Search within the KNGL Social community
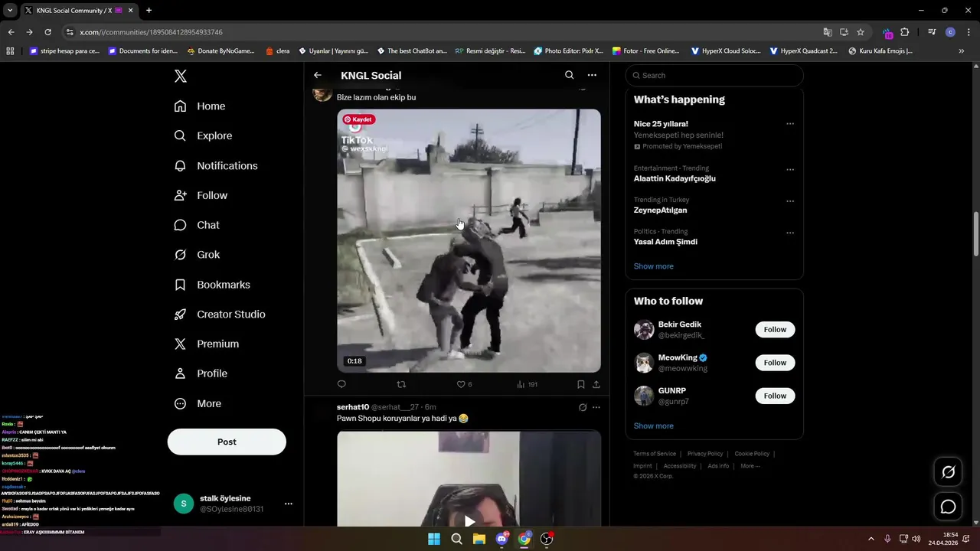This screenshot has width=980, height=551. pos(569,75)
